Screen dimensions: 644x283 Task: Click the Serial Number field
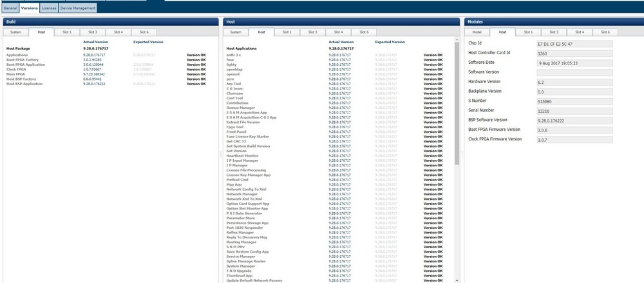tap(574, 111)
